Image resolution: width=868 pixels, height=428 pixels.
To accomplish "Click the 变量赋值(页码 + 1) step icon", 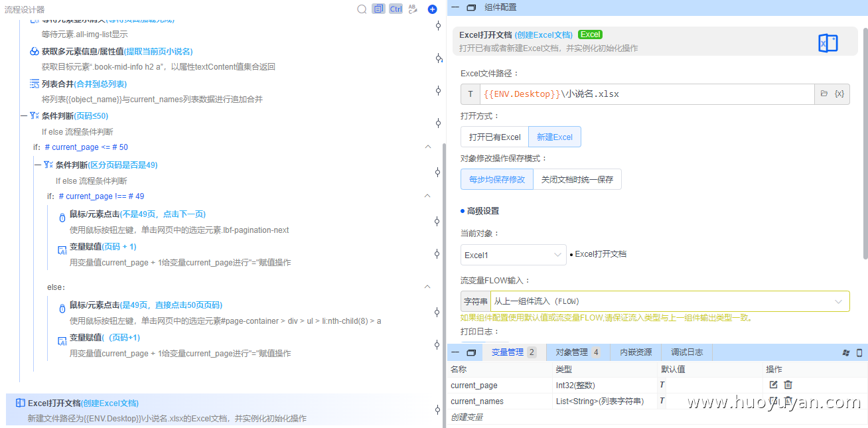I will pyautogui.click(x=62, y=250).
